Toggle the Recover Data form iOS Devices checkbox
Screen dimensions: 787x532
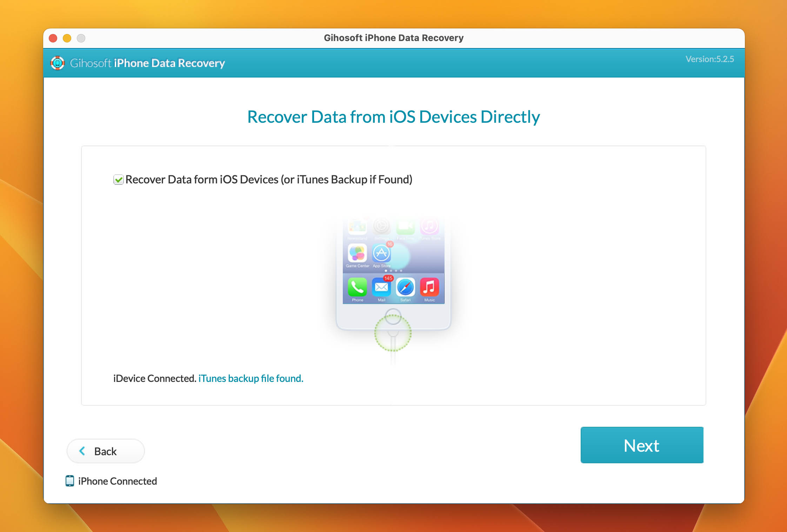click(x=118, y=180)
